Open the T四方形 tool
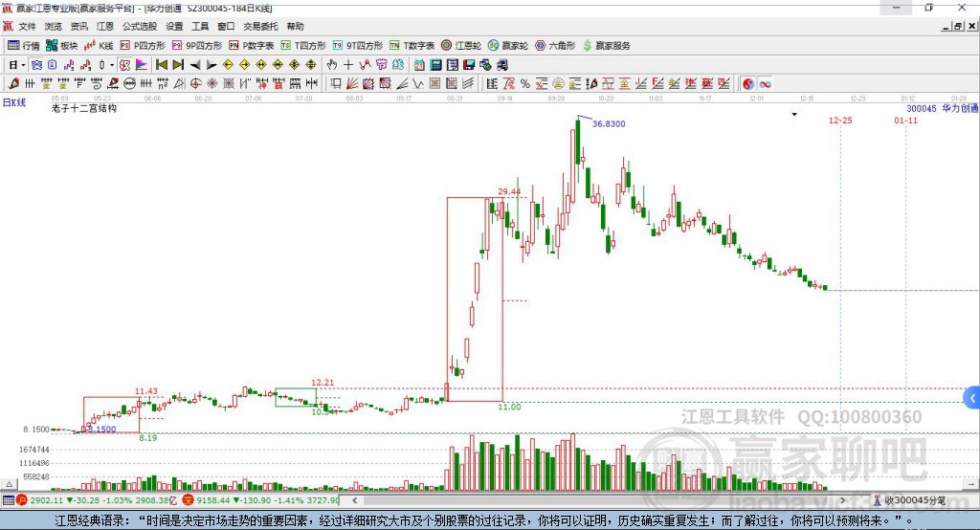Viewport: 980px width, 530px height. tap(303, 46)
